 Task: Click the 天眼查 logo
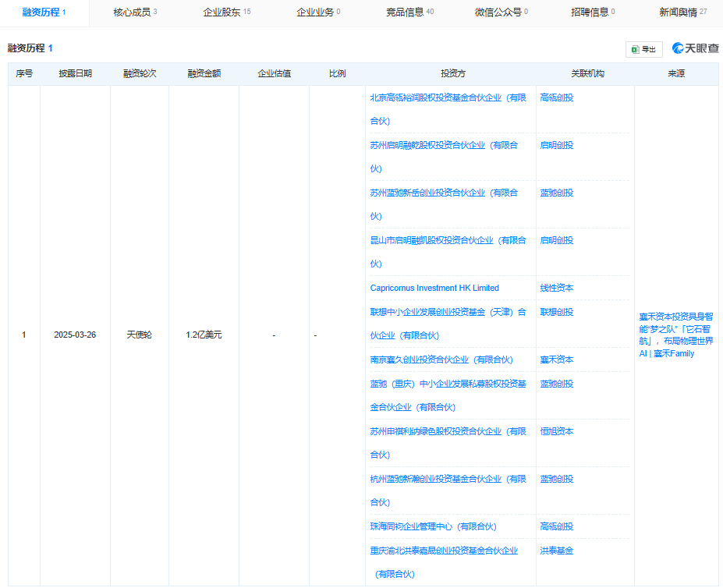[x=696, y=48]
